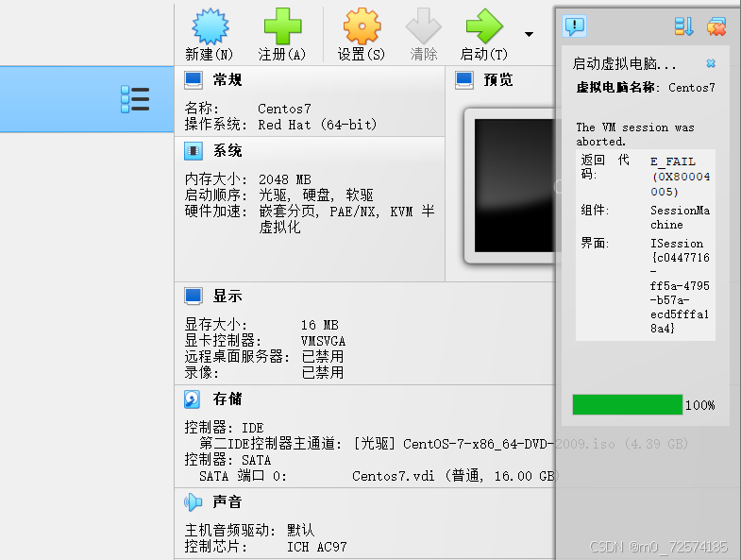The width and height of the screenshot is (741, 560).
Task: Click the Centos7.vdi SATA port 0 entry
Action: tap(456, 476)
